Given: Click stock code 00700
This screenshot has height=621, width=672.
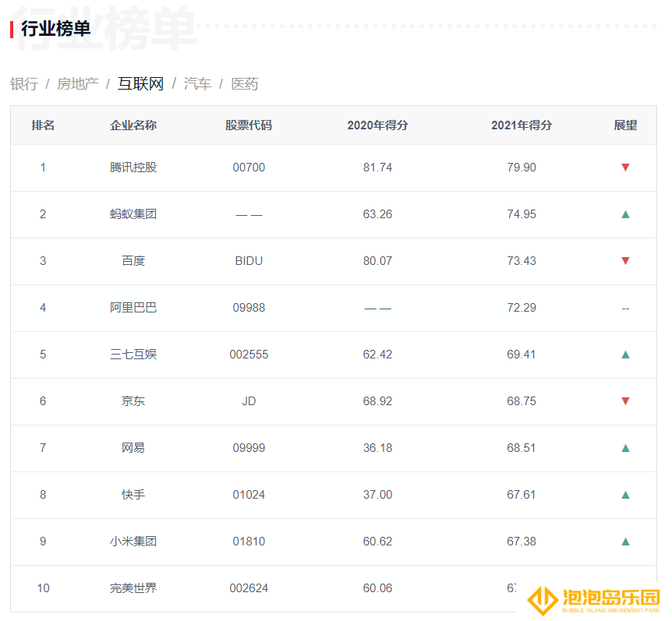Looking at the screenshot, I should click(249, 168).
